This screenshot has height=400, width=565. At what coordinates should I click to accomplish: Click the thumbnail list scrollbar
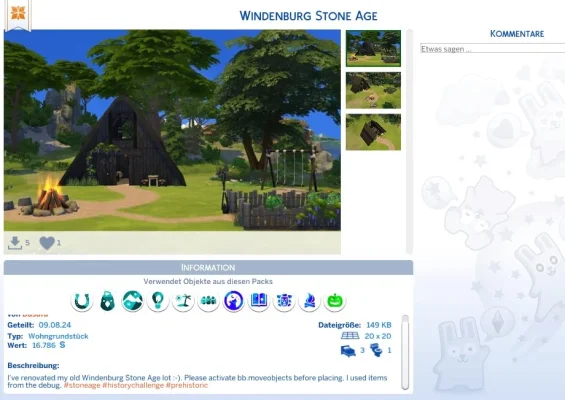pos(409,142)
